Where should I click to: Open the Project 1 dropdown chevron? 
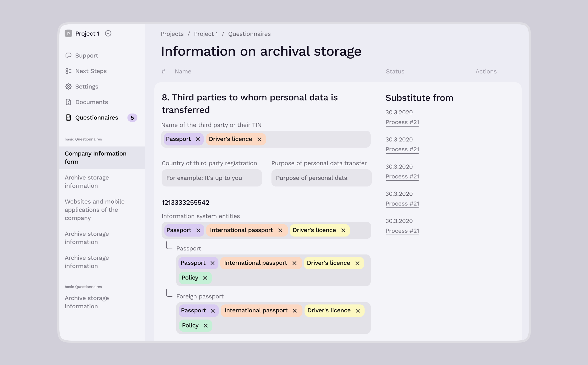pyautogui.click(x=108, y=33)
